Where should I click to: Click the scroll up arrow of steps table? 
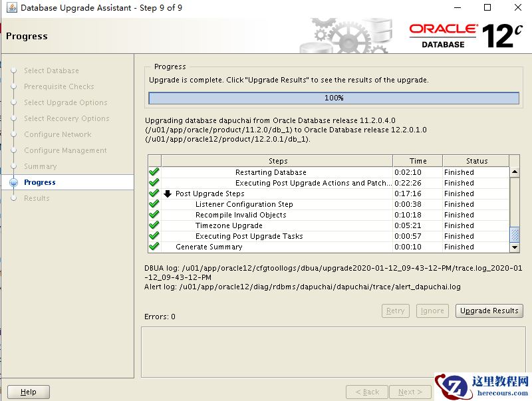point(515,172)
